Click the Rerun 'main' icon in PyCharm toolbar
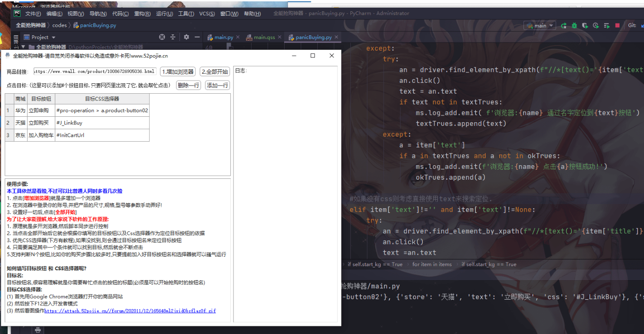Image resolution: width=644 pixels, height=334 pixels. click(x=564, y=26)
